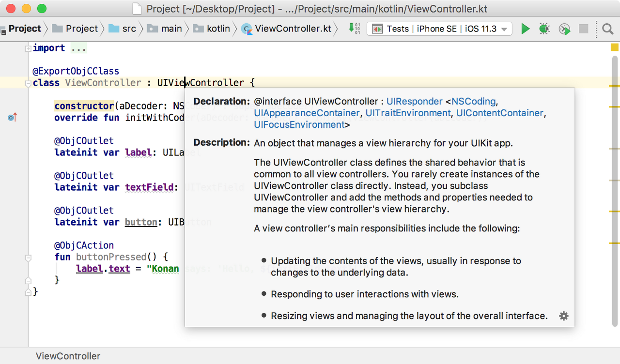Screen dimensions: 620x364
Task: Open the Tests run configuration dropdown
Action: tap(439, 29)
